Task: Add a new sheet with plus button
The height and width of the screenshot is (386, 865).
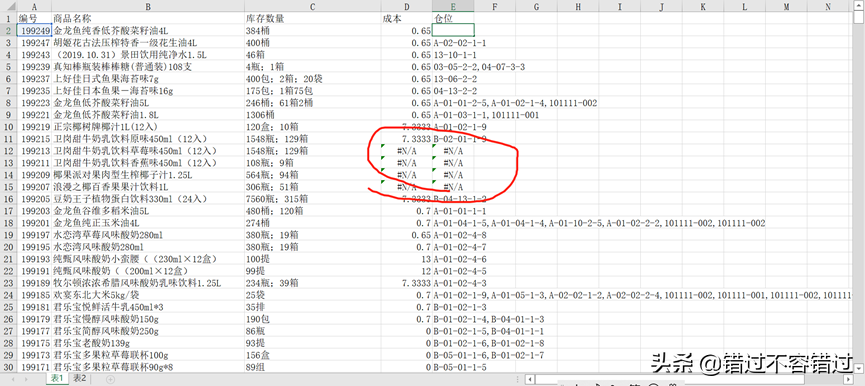Action: click(110, 379)
